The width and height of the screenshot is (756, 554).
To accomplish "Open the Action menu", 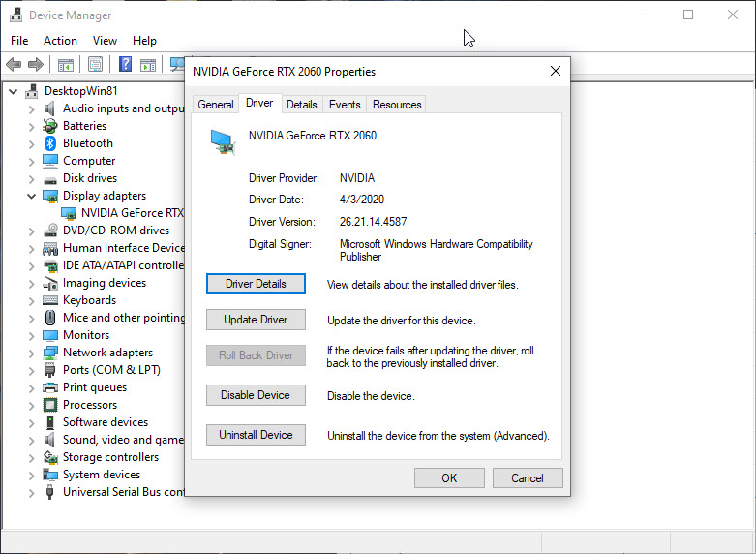I will click(60, 41).
